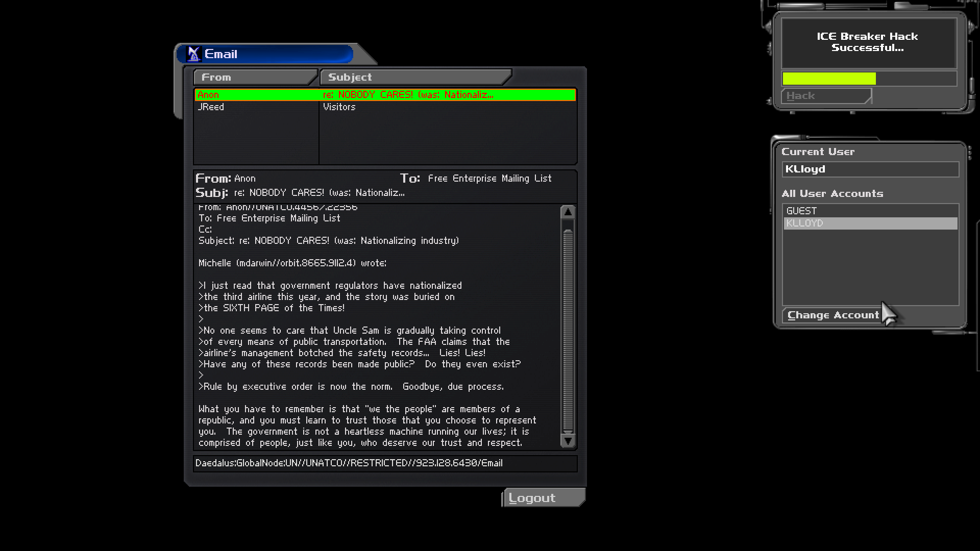Image resolution: width=980 pixels, height=551 pixels.
Task: Select the email from Anon in the list
Action: pyautogui.click(x=385, y=95)
